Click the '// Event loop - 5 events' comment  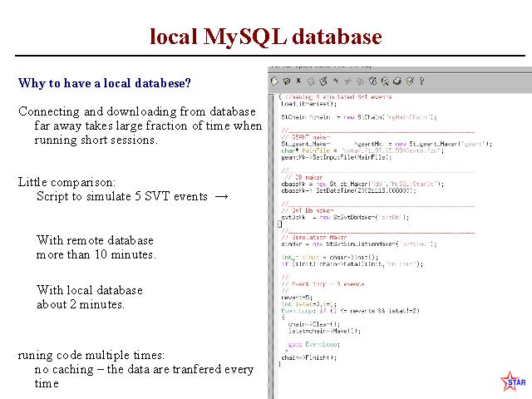[323, 284]
